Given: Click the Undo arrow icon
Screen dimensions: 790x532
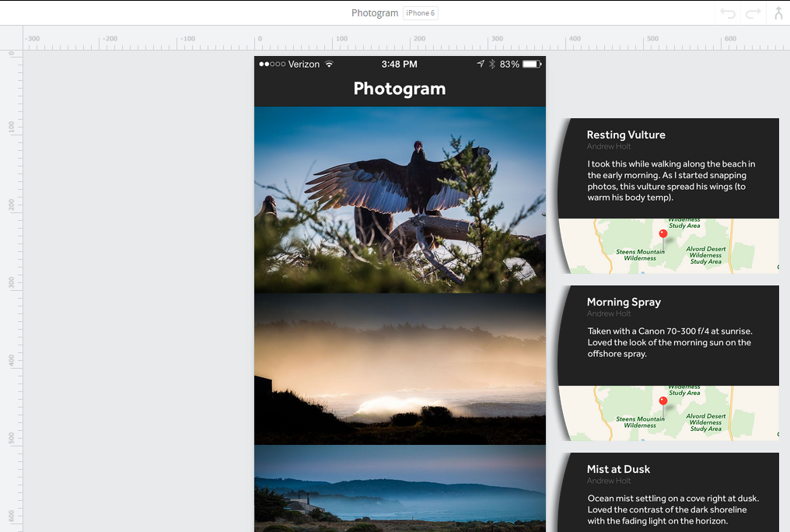Looking at the screenshot, I should pos(728,13).
